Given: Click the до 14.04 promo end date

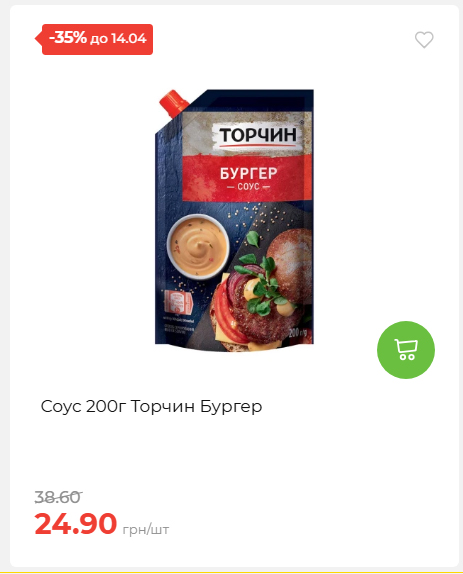Looking at the screenshot, I should (x=118, y=39).
